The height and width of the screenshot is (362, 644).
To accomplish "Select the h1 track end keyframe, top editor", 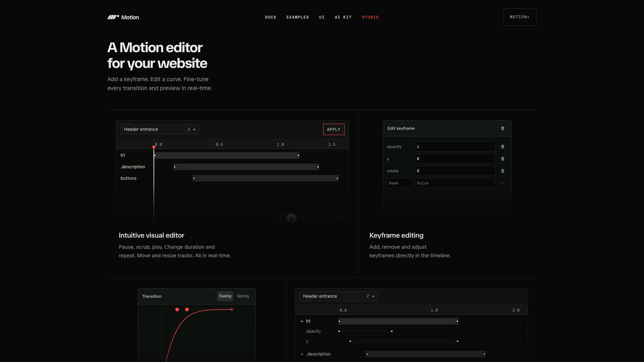I will (x=298, y=155).
